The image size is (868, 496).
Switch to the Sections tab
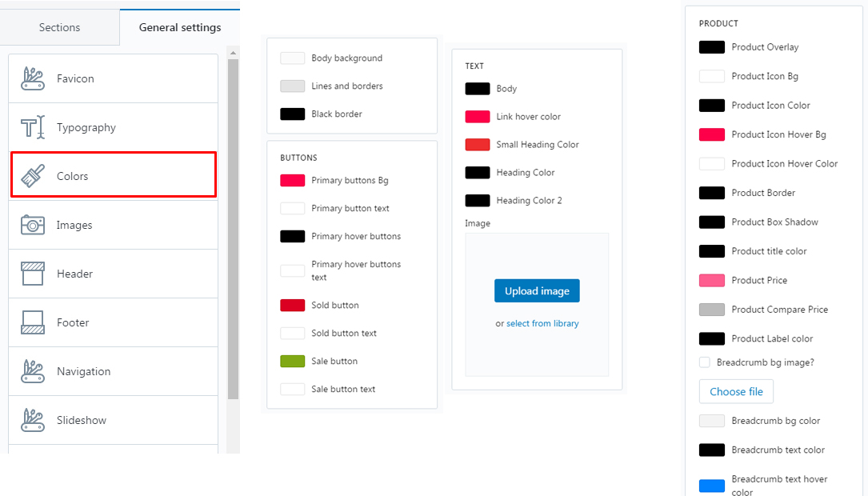click(x=59, y=27)
